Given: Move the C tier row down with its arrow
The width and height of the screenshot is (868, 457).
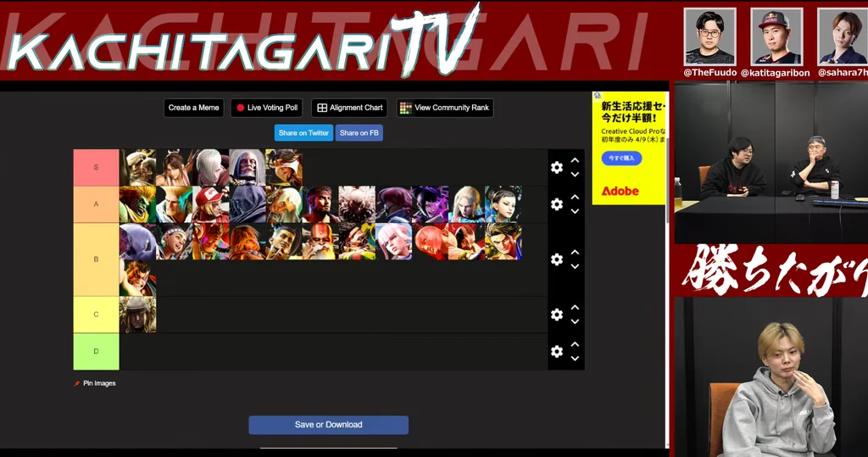Looking at the screenshot, I should click(x=576, y=322).
